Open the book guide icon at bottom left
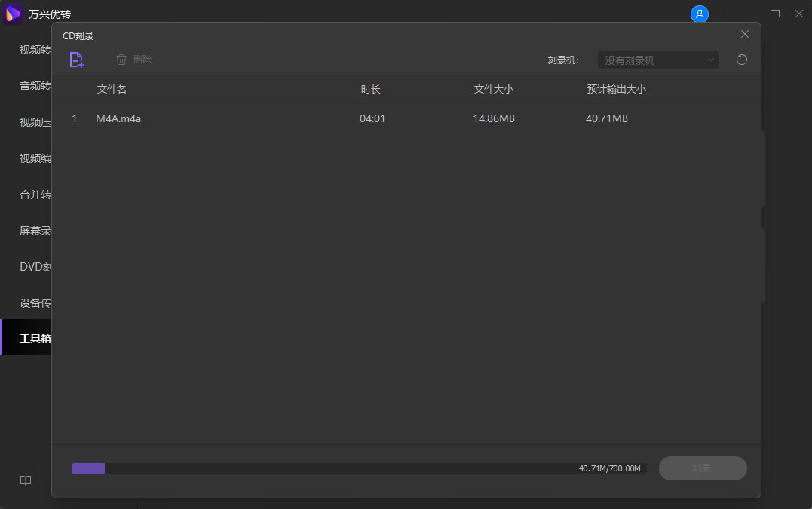This screenshot has width=812, height=509. [26, 480]
